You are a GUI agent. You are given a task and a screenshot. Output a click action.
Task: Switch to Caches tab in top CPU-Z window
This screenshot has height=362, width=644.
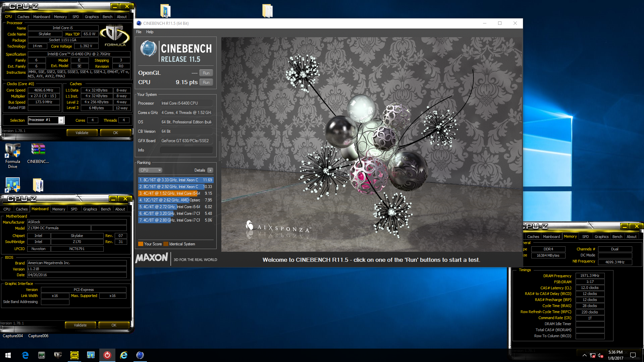[x=23, y=17]
